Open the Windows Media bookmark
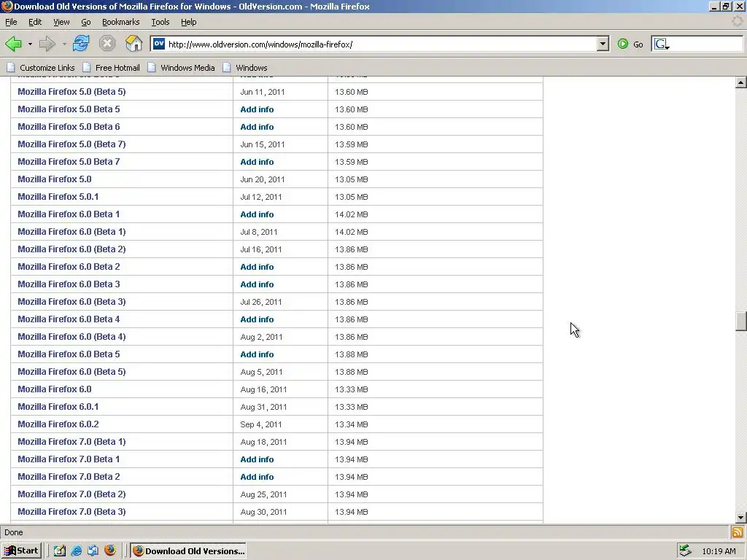The image size is (747, 560). 181,68
